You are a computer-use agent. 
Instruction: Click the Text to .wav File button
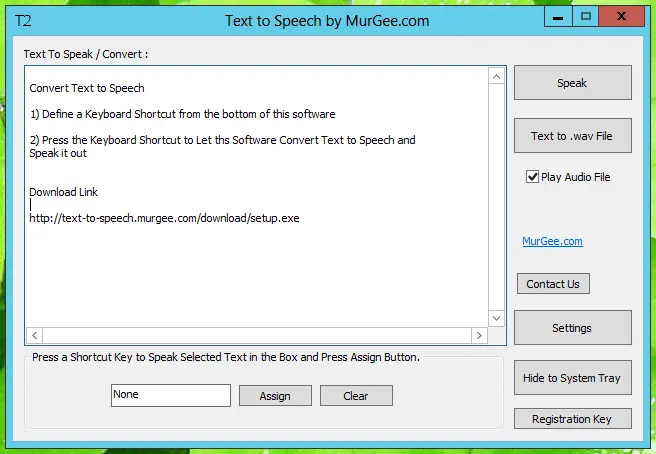click(572, 136)
